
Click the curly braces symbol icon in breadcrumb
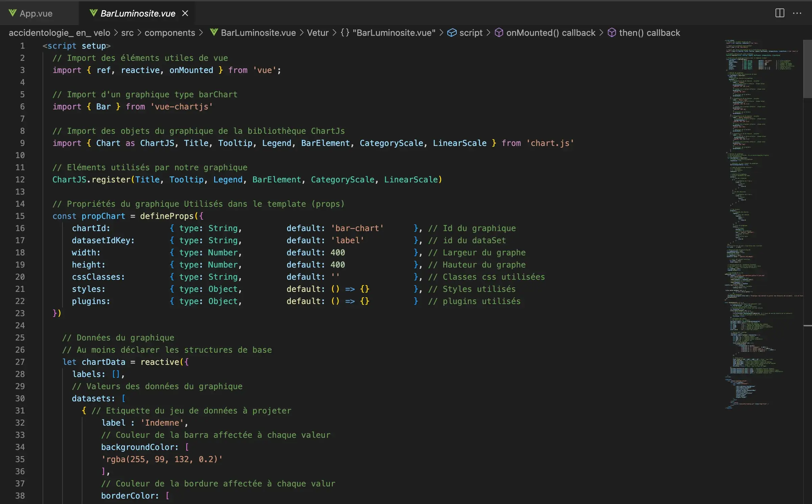(344, 32)
